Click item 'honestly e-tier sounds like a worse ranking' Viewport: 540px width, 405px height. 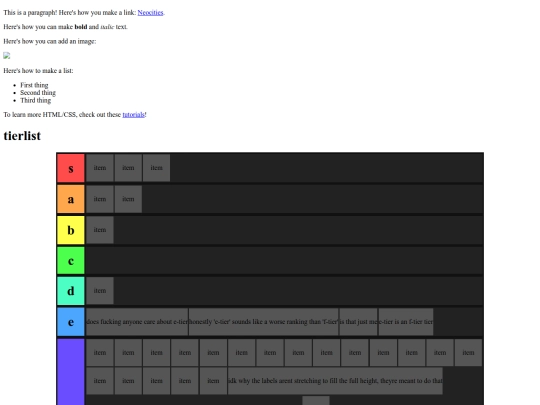click(x=263, y=322)
